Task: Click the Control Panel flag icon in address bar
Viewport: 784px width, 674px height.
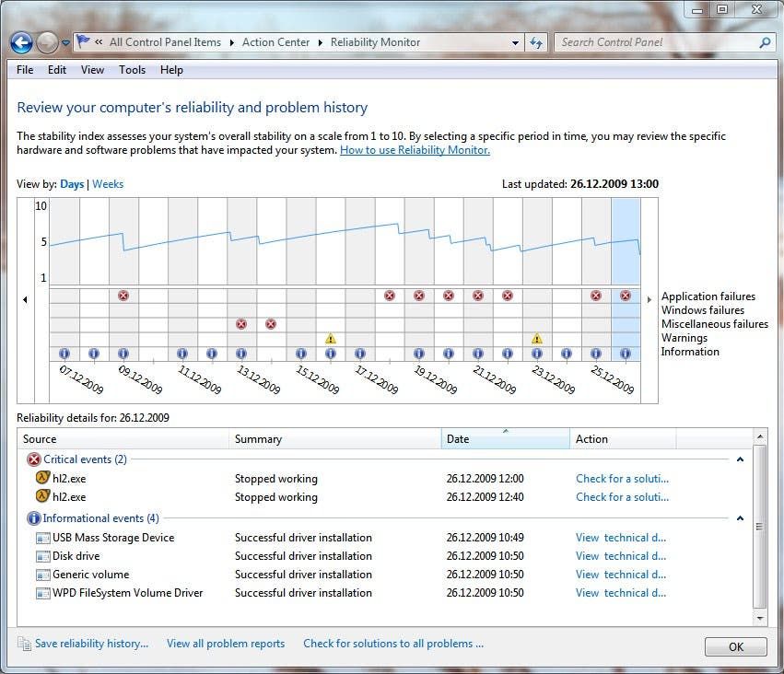Action: pyautogui.click(x=83, y=42)
